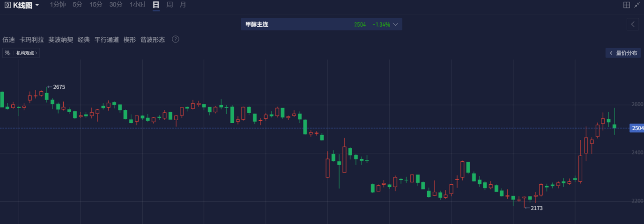Click the 2504 current price label
Screen dimensions: 644x224
[637, 128]
